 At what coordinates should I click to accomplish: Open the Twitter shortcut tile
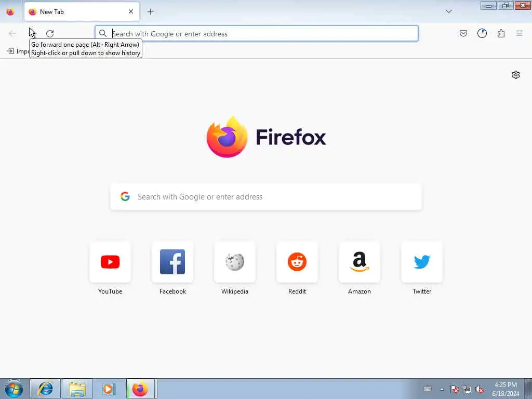coord(422,262)
